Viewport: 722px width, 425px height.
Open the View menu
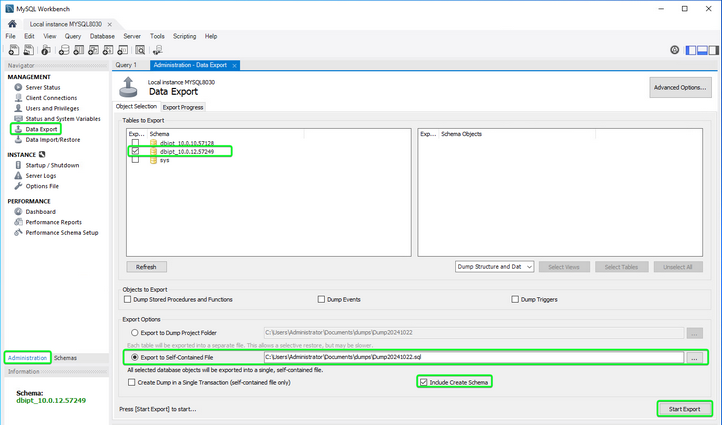click(x=50, y=36)
